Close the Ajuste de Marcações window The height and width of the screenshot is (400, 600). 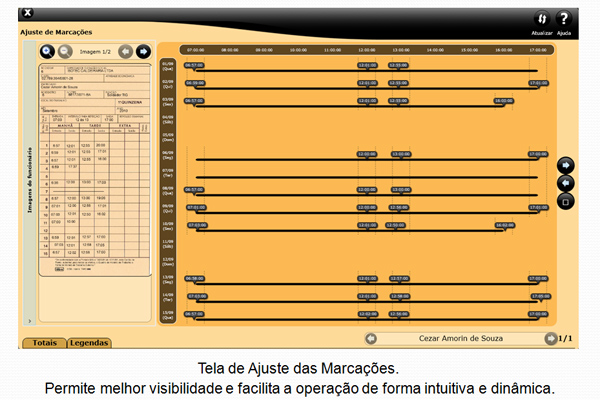[x=27, y=13]
